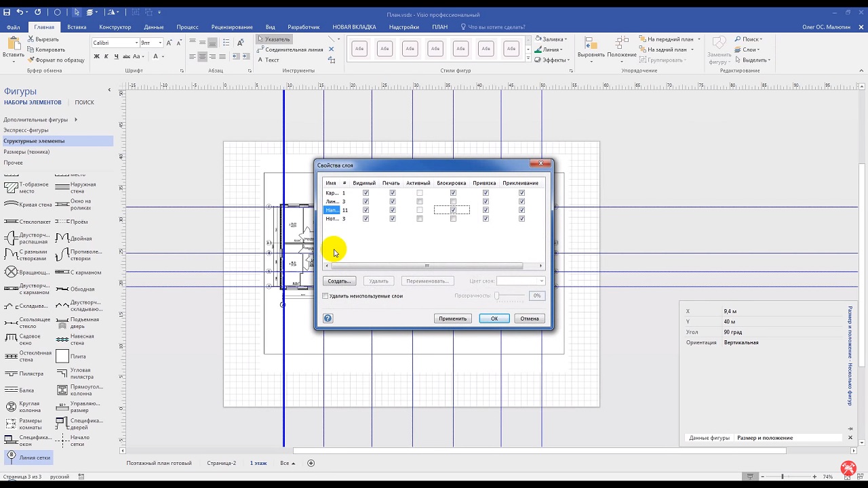Click the Создать... button
This screenshot has width=868, height=488.
coord(339,281)
